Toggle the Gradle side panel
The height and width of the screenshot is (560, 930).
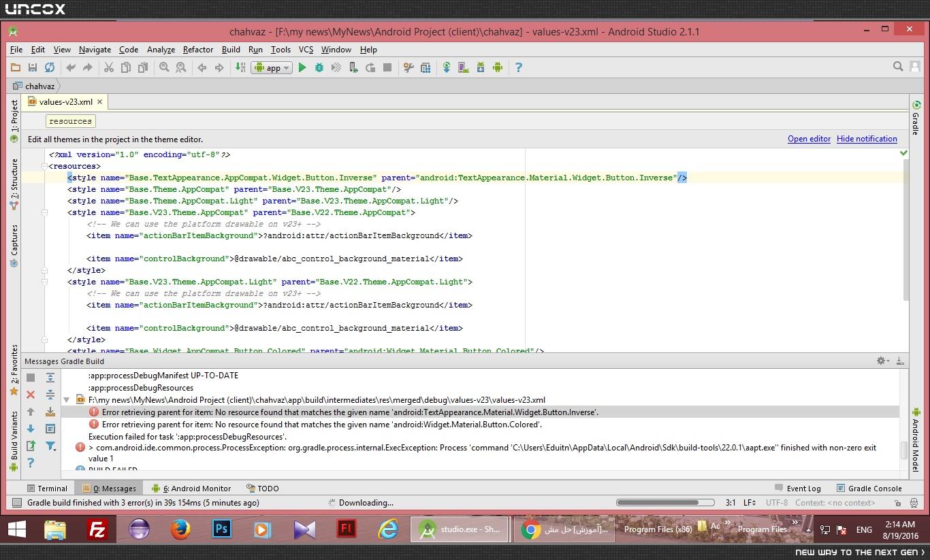pyautogui.click(x=916, y=118)
